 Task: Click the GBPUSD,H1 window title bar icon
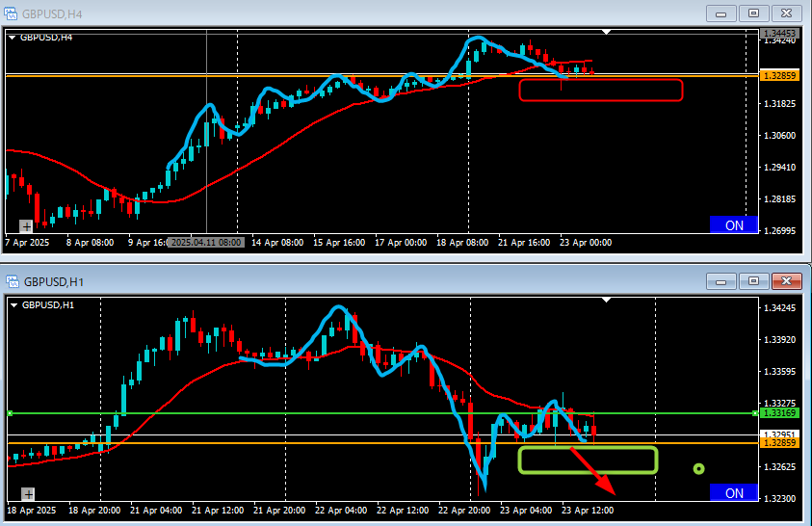13,281
